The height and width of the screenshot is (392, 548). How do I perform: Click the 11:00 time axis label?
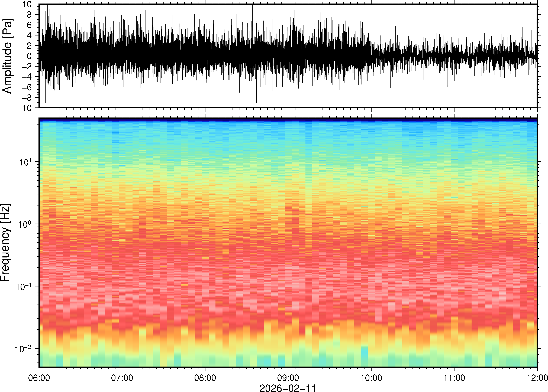click(x=454, y=378)
